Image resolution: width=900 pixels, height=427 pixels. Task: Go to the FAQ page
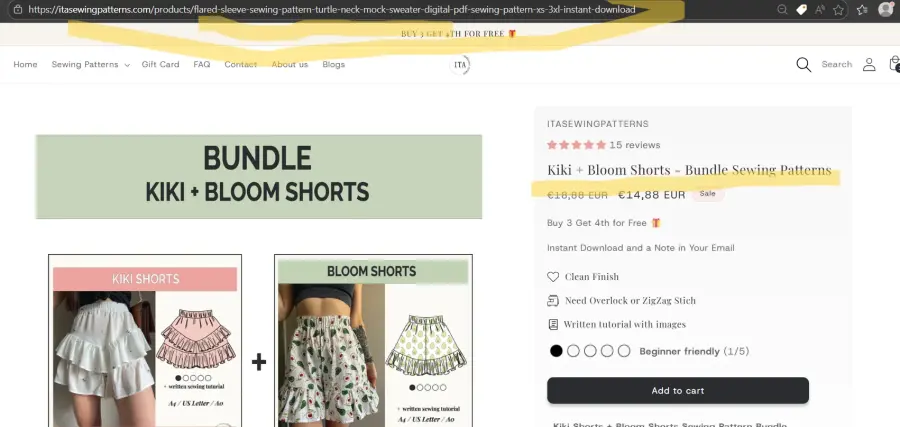(202, 65)
